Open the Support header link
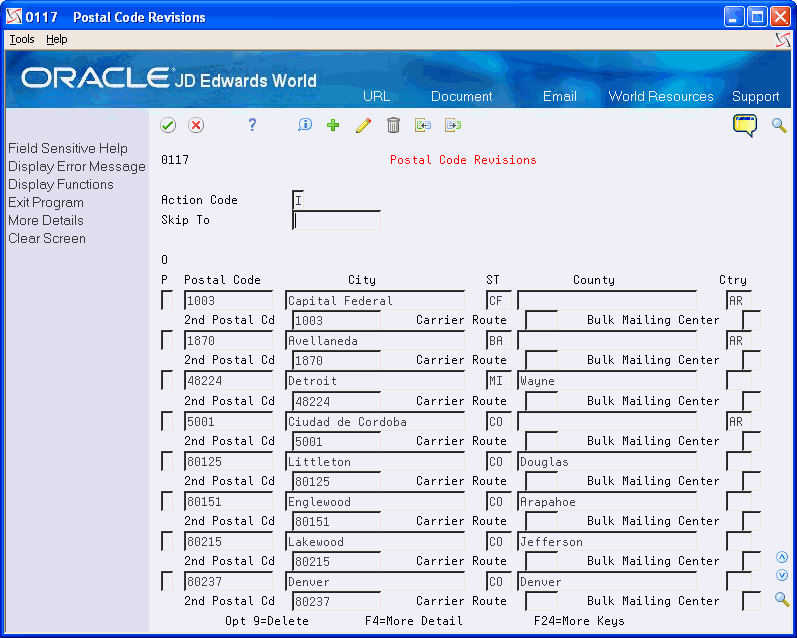The height and width of the screenshot is (638, 797). tap(755, 96)
